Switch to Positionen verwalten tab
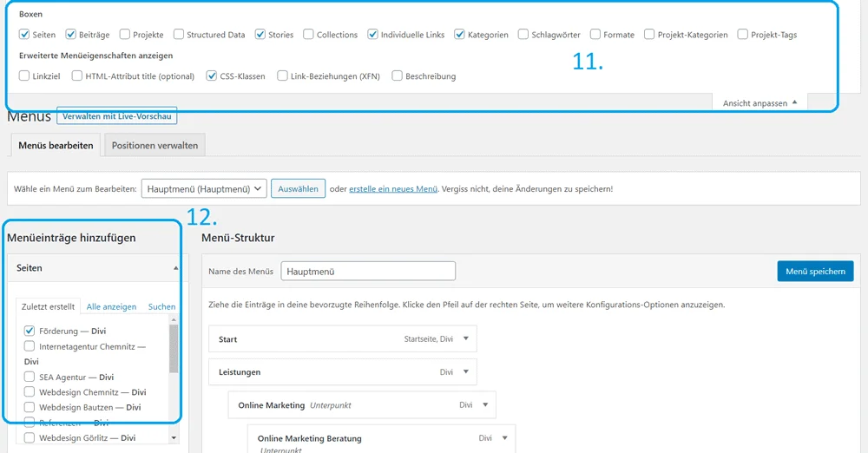Image resolution: width=868 pixels, height=453 pixels. 155,145
